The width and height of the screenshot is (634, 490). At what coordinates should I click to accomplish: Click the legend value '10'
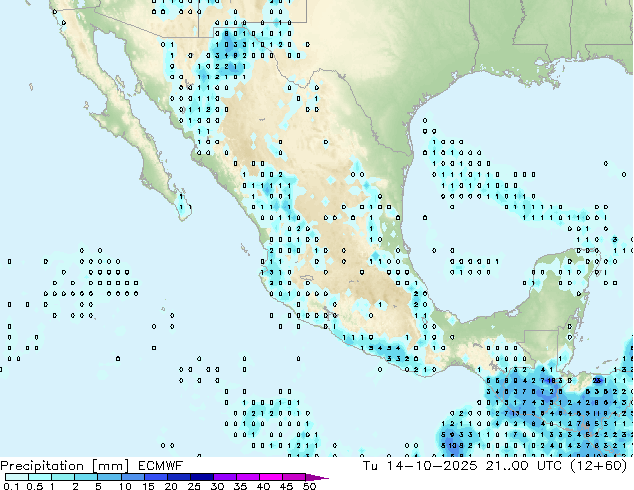[125, 486]
